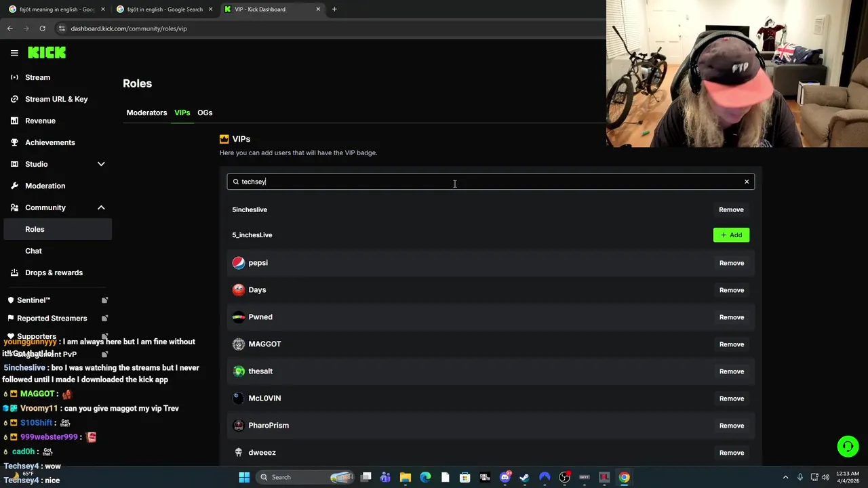Remove Days from VIPs
This screenshot has height=488, width=868.
[731, 290]
